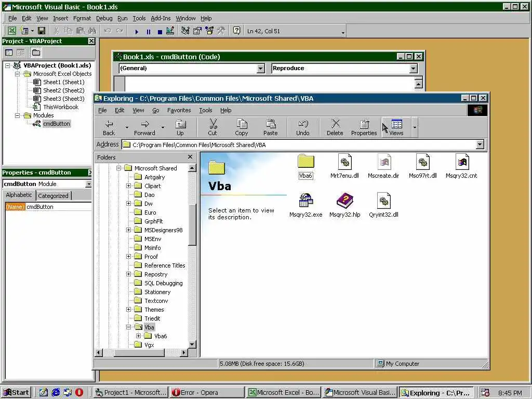
Task: Click the Properties button in Explorer toolbar
Action: (x=364, y=128)
